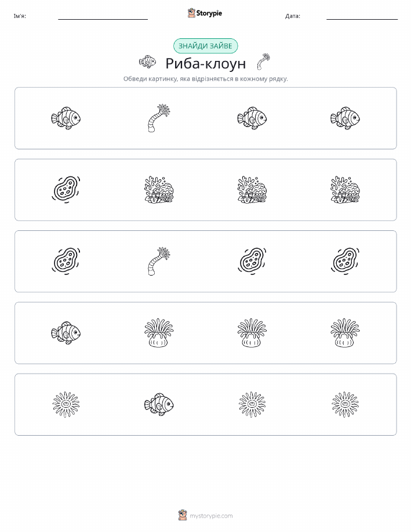Click the Риба-клоун title heading
The image size is (411, 532).
[205, 63]
